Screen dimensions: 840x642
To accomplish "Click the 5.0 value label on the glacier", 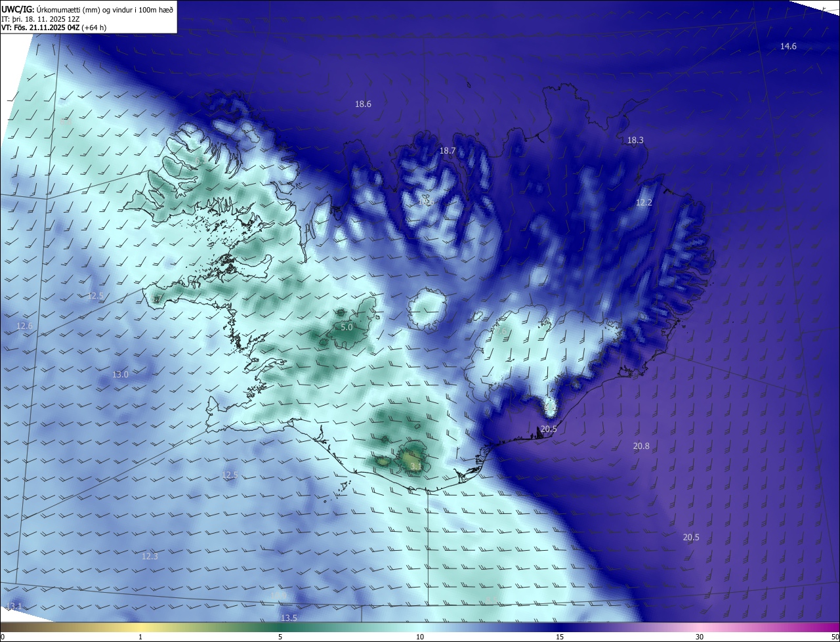I will coord(346,326).
